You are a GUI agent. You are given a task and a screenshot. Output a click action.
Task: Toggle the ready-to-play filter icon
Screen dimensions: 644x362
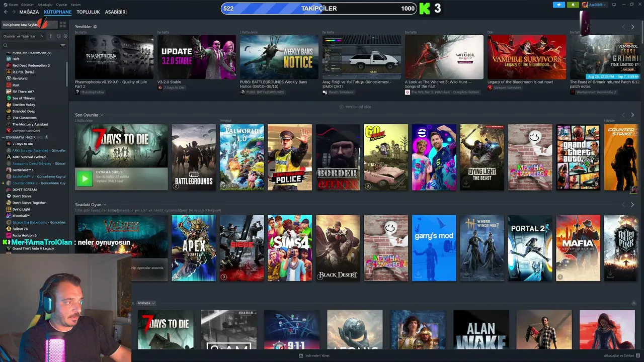coord(65,36)
